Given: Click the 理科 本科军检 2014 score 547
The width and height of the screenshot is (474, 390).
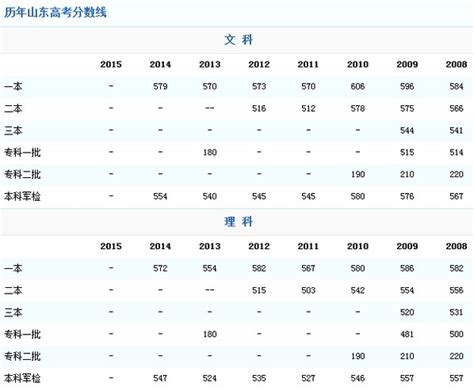Looking at the screenshot, I should tap(160, 378).
